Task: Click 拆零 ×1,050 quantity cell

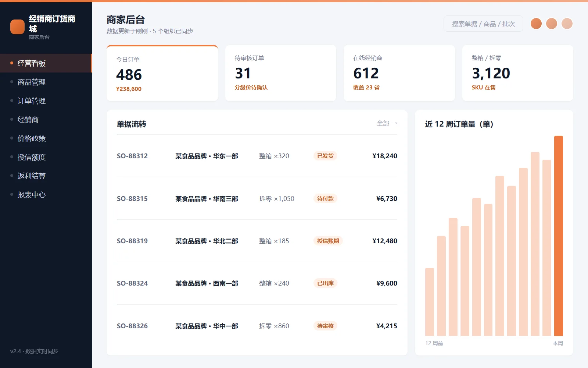Action: (x=277, y=199)
